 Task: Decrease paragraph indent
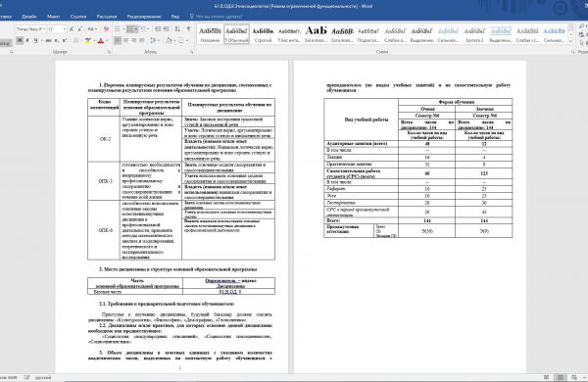[x=158, y=28]
